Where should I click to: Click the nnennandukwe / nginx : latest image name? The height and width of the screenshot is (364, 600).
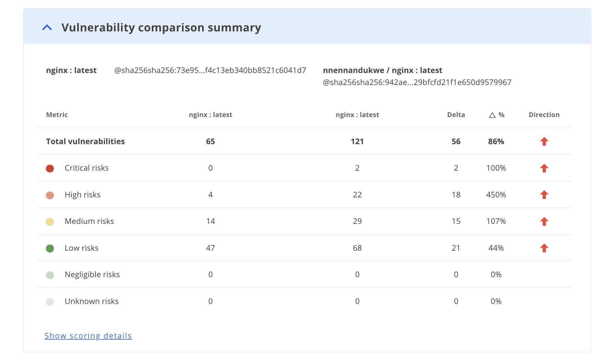382,70
